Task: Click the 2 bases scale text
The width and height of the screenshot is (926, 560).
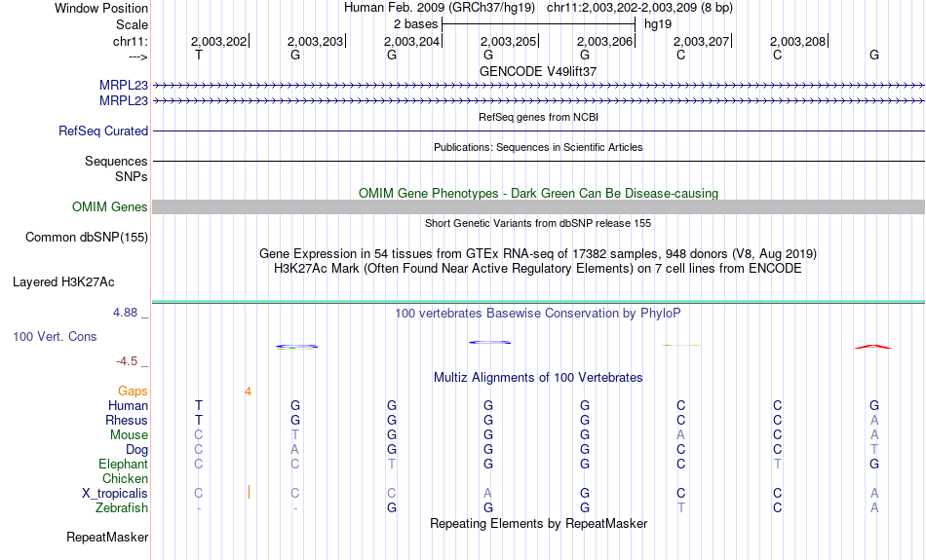Action: pos(416,24)
